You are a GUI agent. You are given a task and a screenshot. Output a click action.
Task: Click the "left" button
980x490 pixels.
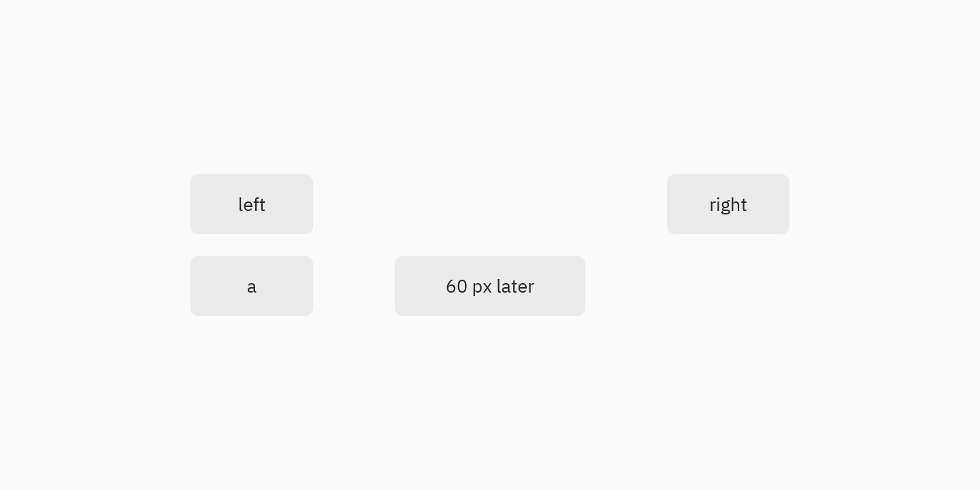point(252,204)
